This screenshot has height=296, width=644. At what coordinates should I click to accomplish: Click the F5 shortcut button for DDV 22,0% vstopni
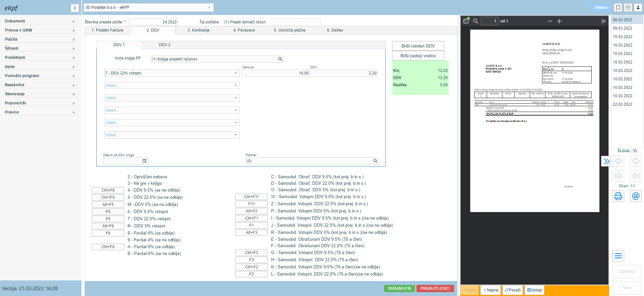point(108,219)
